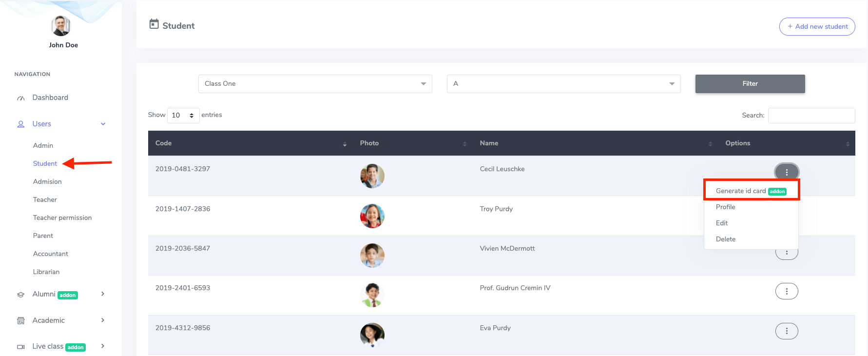Click the Alumni graduation cap icon
Viewport: 868px width, 356px height.
(x=21, y=295)
